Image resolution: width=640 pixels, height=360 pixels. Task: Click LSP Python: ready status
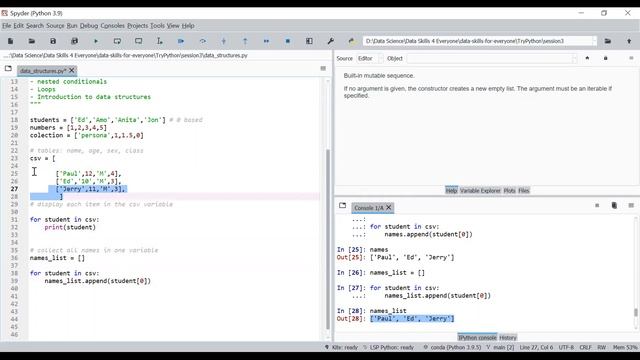point(389,347)
